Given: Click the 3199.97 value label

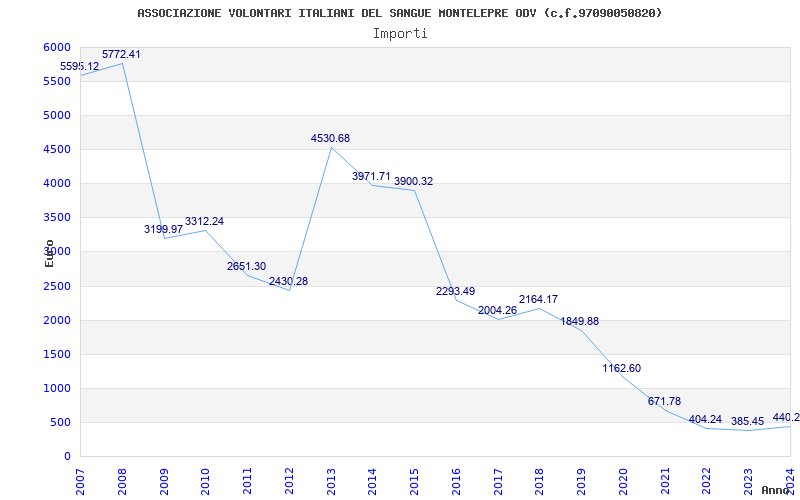Looking at the screenshot, I should [163, 229].
